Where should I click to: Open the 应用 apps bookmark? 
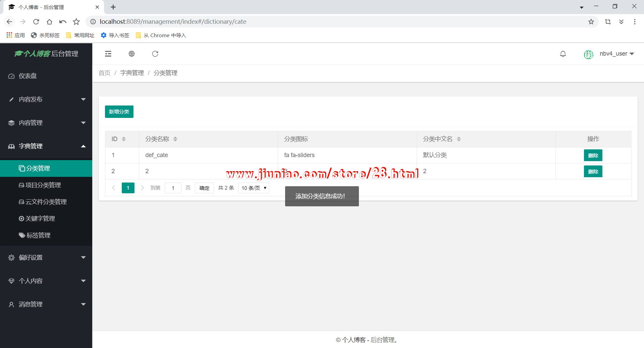click(x=15, y=35)
